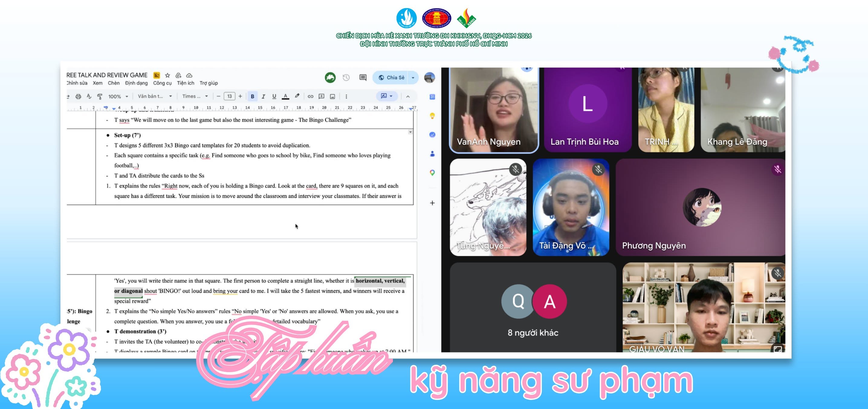868x409 pixels.
Task: Open Contacts in side panel
Action: (432, 154)
